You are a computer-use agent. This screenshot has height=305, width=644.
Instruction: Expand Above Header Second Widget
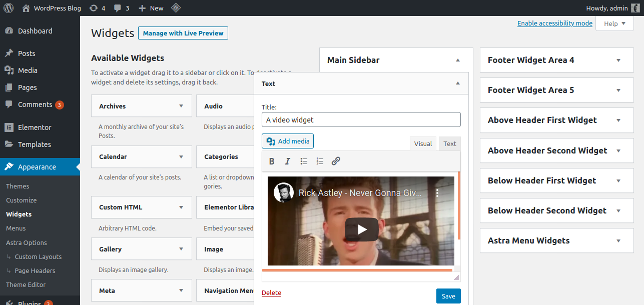point(618,150)
